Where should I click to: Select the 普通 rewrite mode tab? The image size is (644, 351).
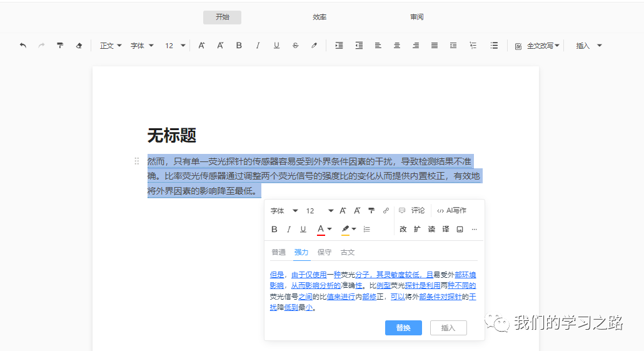(278, 252)
